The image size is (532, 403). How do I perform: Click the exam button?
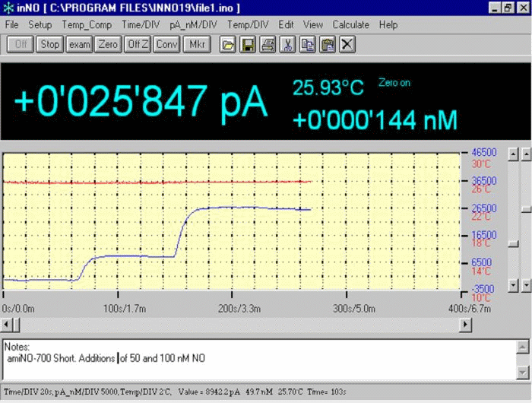(79, 44)
